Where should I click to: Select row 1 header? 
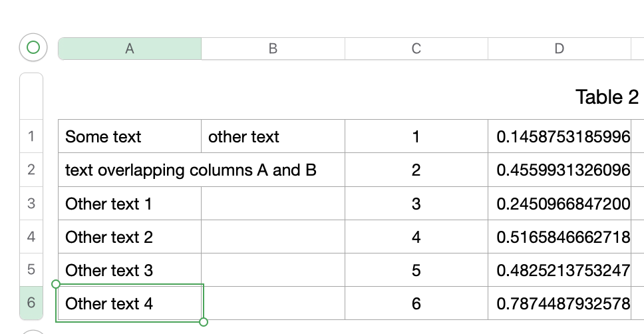pyautogui.click(x=31, y=137)
